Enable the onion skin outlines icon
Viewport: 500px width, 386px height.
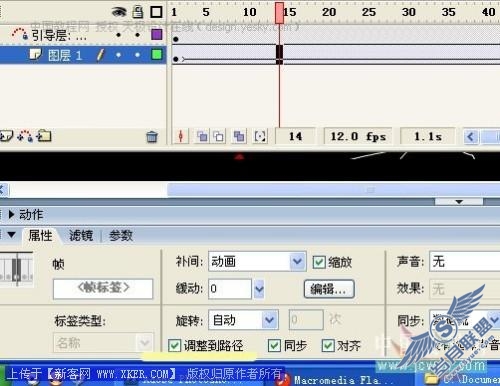click(218, 136)
